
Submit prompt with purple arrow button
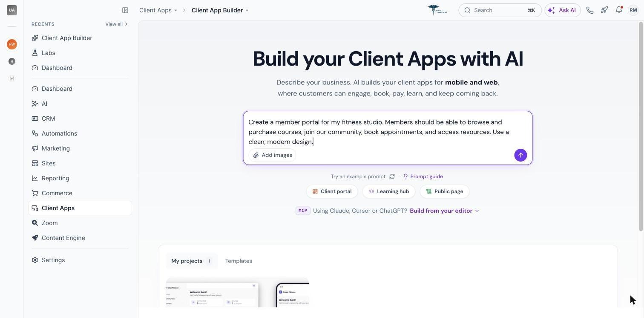pyautogui.click(x=520, y=155)
